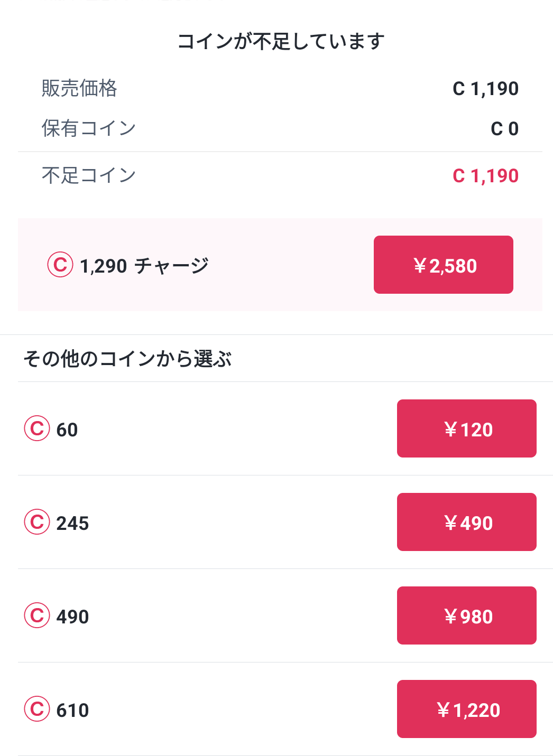
Task: Buy 60 coins for ¥120
Action: (466, 428)
